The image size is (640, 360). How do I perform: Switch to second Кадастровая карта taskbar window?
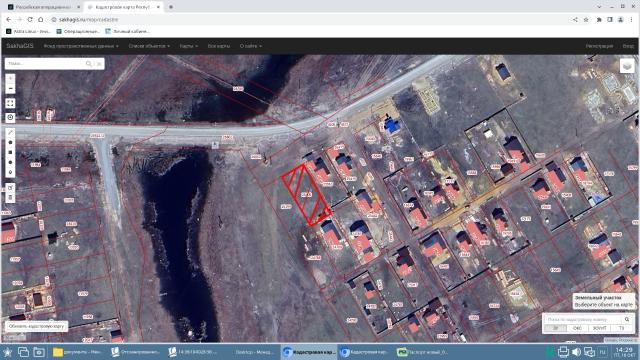coord(365,352)
